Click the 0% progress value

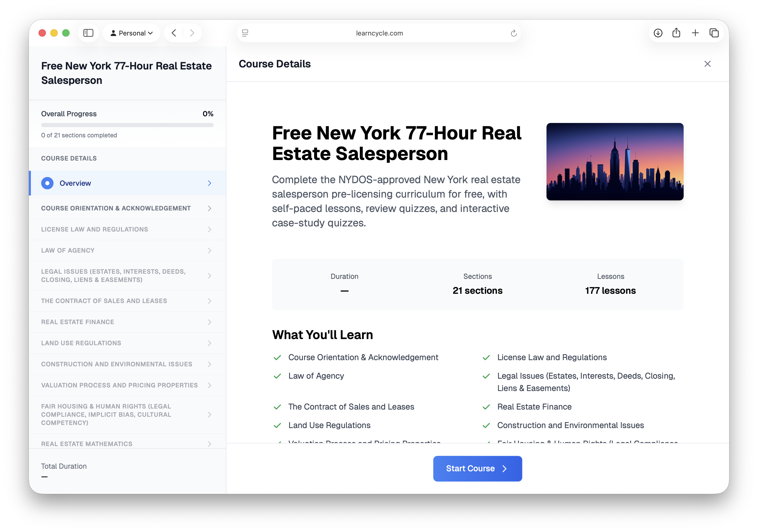click(x=208, y=113)
